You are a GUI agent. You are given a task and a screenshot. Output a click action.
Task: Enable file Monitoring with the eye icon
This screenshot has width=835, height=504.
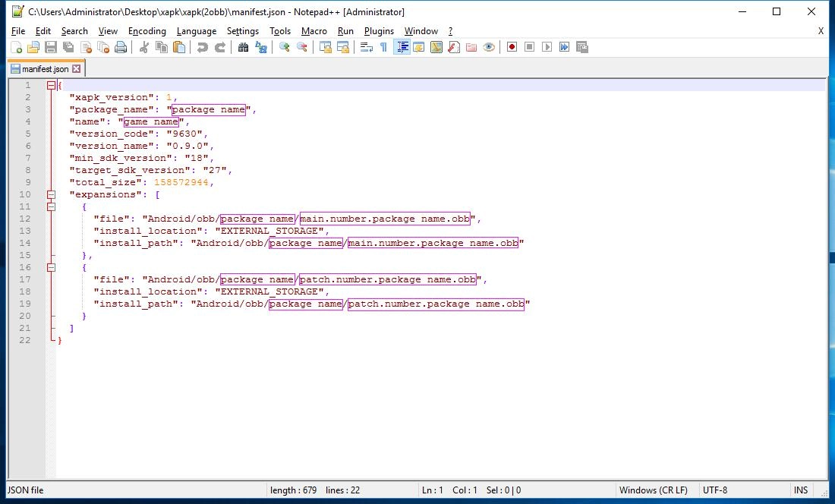(490, 47)
